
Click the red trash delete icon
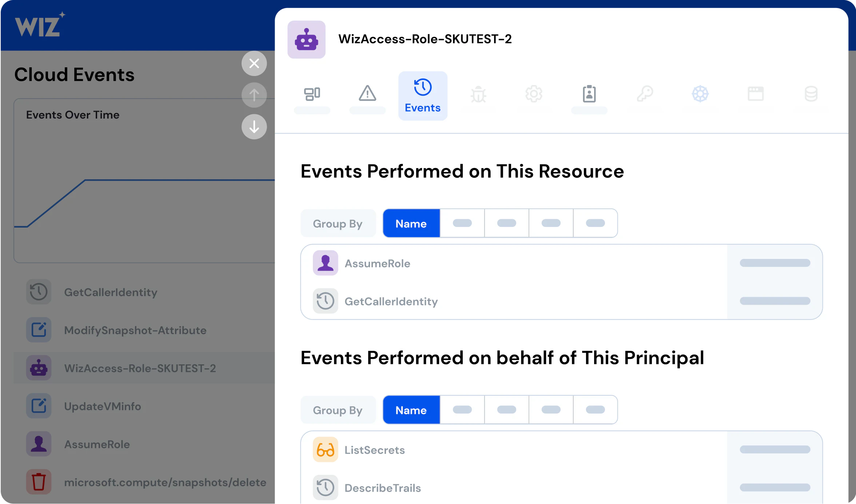(39, 482)
